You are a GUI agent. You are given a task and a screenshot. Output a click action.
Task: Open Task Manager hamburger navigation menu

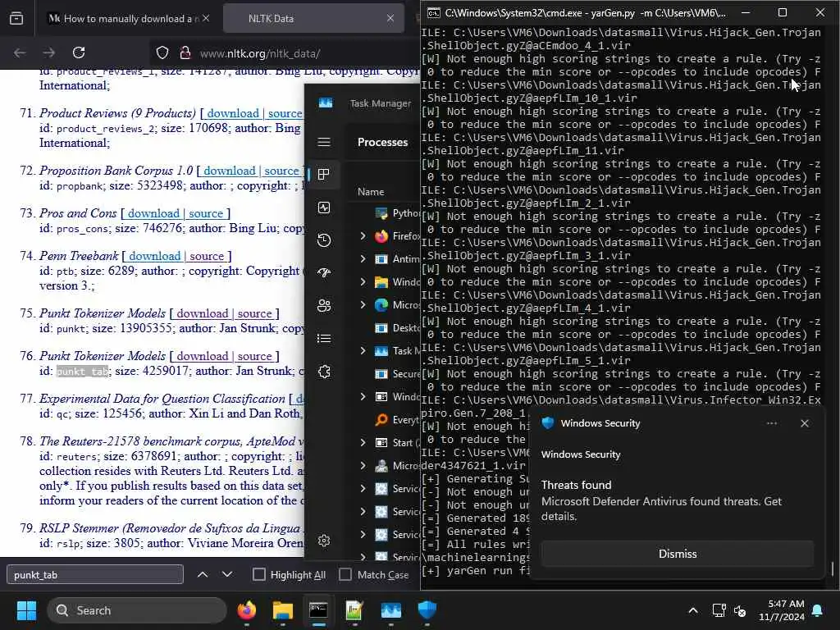(324, 142)
